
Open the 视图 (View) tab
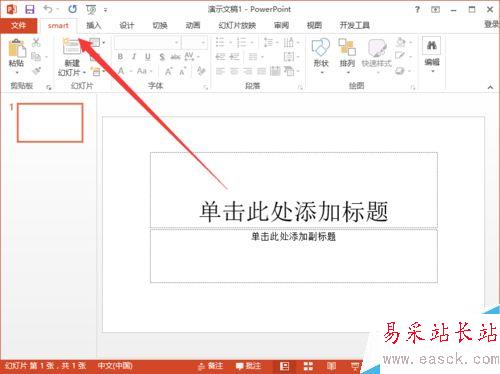(314, 25)
